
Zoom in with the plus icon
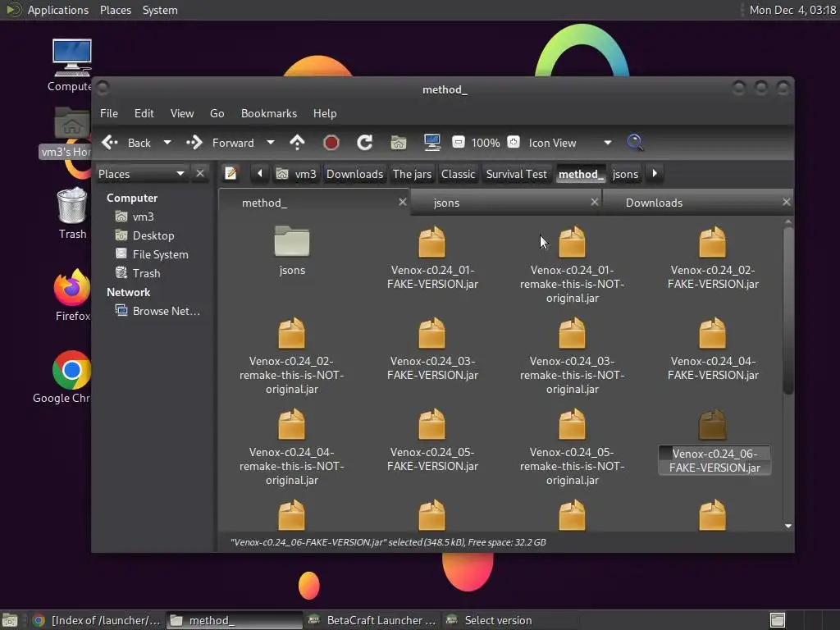point(514,143)
